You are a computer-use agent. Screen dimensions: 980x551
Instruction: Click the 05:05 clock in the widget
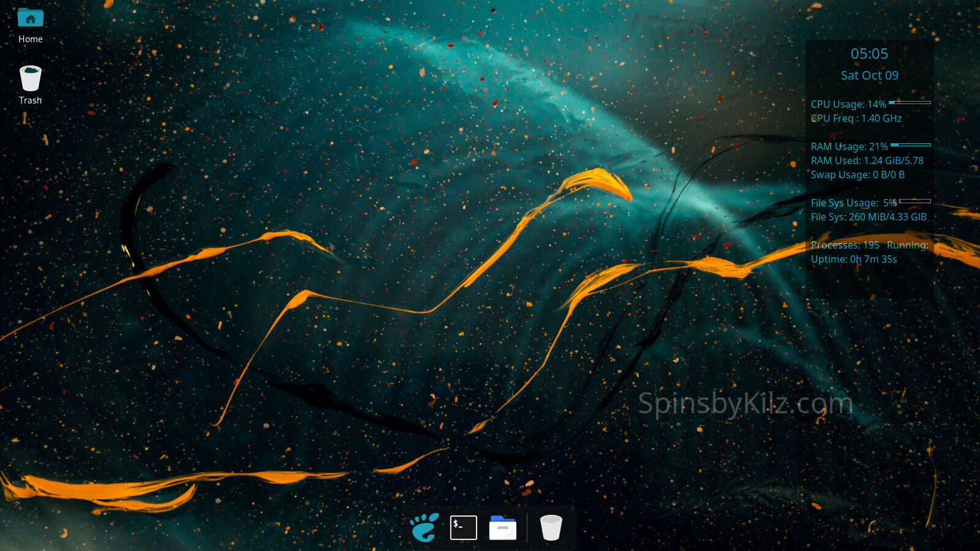[869, 54]
